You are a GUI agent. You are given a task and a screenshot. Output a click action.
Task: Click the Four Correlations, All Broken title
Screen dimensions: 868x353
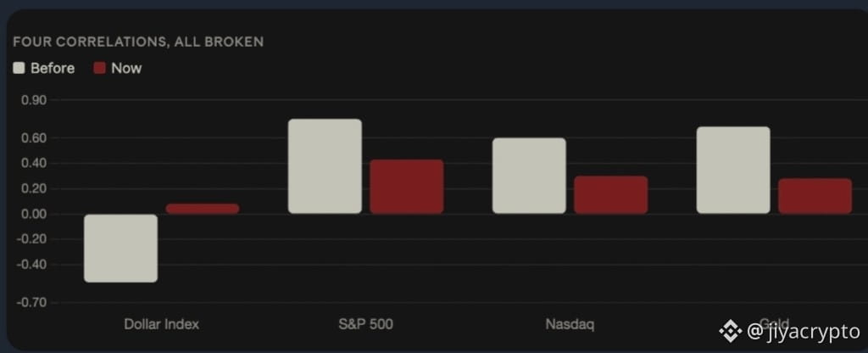(138, 42)
